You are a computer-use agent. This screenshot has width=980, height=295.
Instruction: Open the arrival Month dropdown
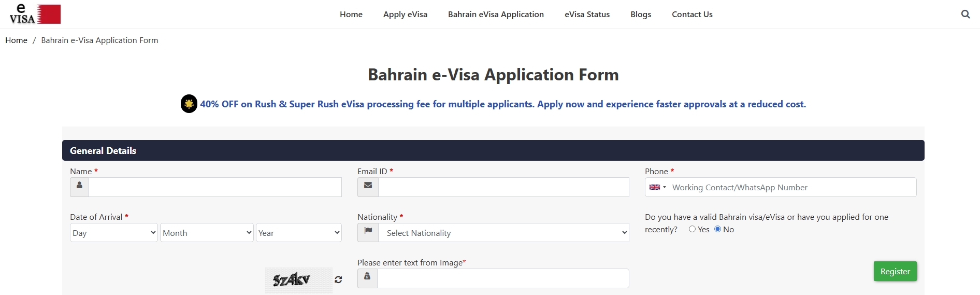pos(207,233)
